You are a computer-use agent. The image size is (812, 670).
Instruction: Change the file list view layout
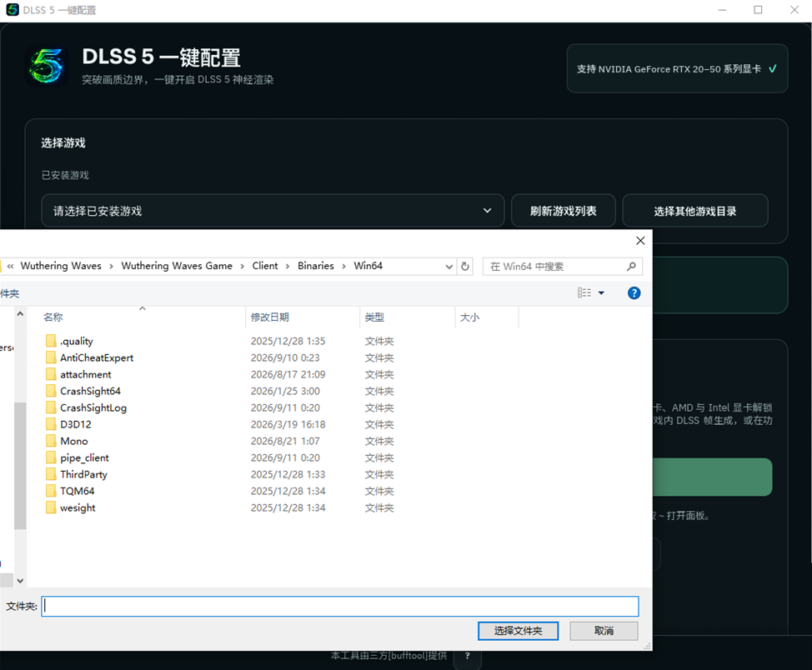click(x=584, y=293)
